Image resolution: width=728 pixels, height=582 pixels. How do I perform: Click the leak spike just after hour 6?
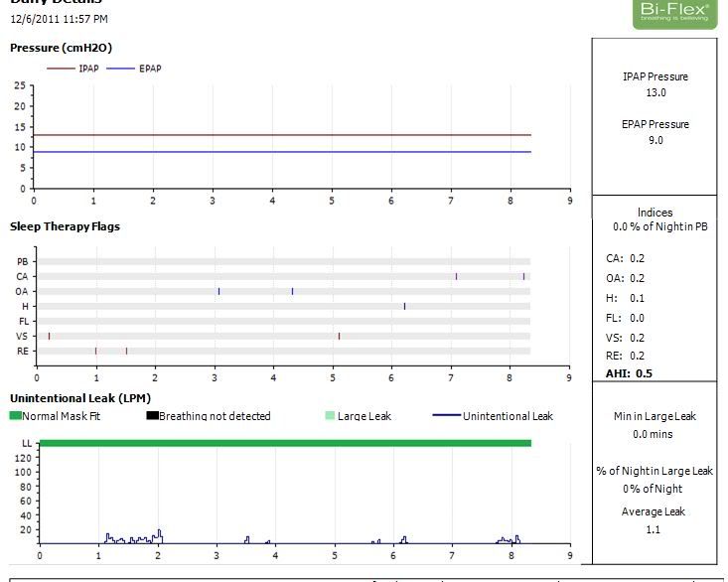[x=404, y=540]
